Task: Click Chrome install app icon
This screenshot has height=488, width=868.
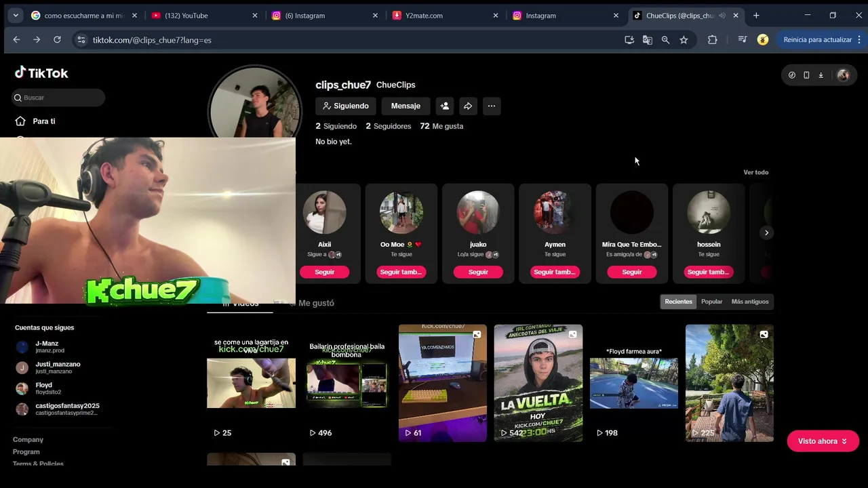Action: tap(629, 40)
